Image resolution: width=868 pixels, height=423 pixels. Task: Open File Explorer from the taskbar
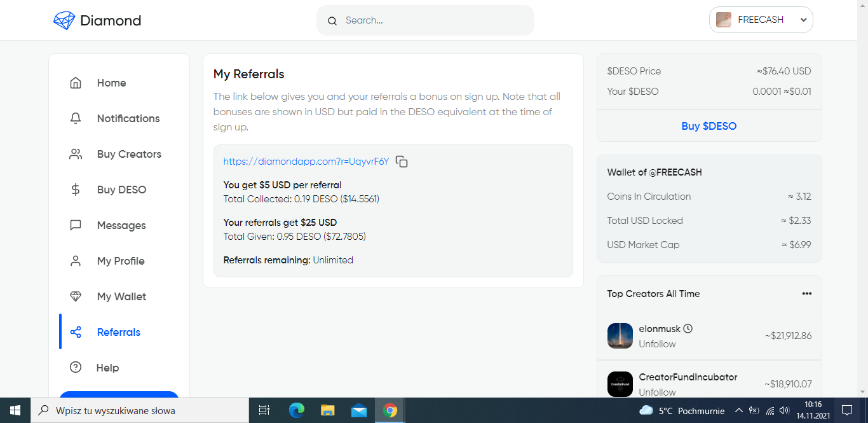tap(327, 410)
